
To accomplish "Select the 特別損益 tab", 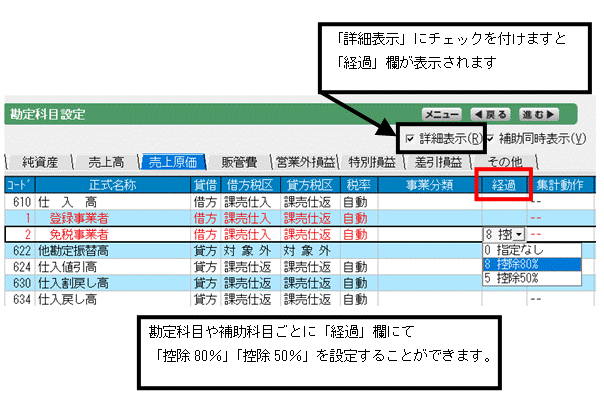I will (372, 162).
